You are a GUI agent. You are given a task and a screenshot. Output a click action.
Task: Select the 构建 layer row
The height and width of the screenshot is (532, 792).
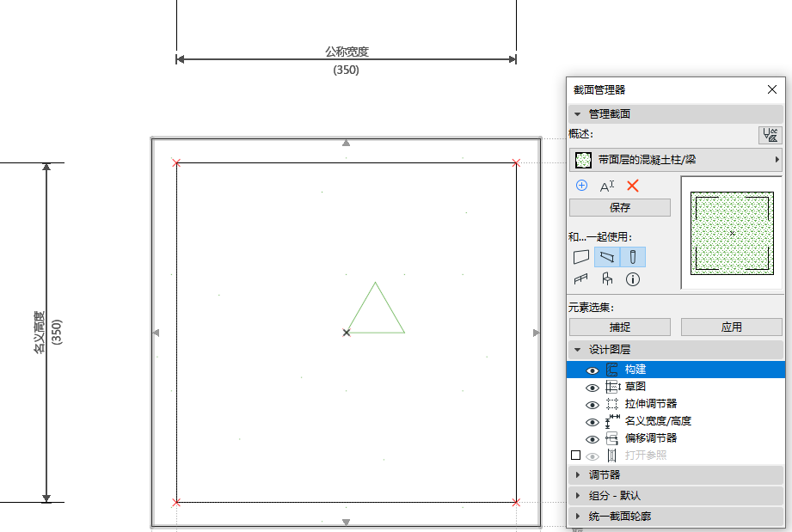click(676, 370)
